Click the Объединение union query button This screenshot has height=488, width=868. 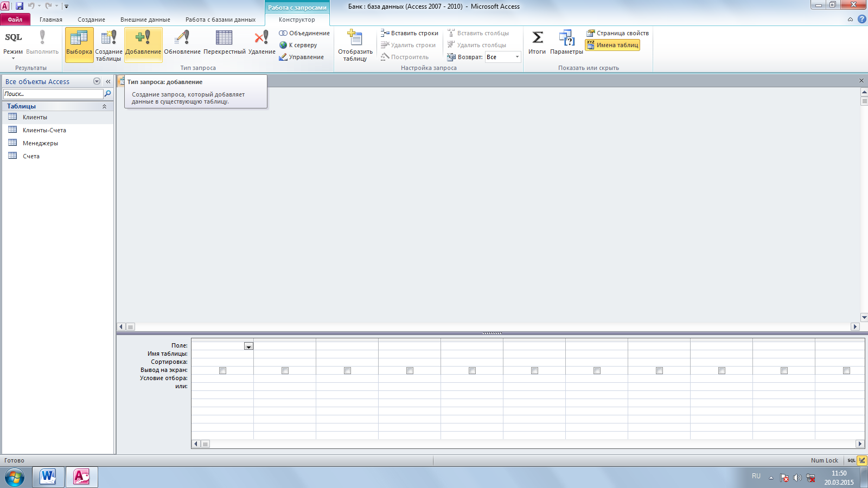pos(304,33)
